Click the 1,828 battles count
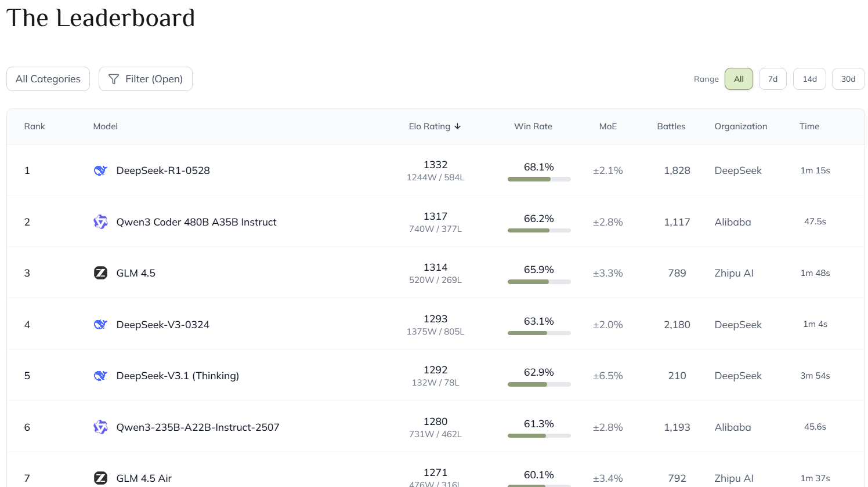 (677, 170)
